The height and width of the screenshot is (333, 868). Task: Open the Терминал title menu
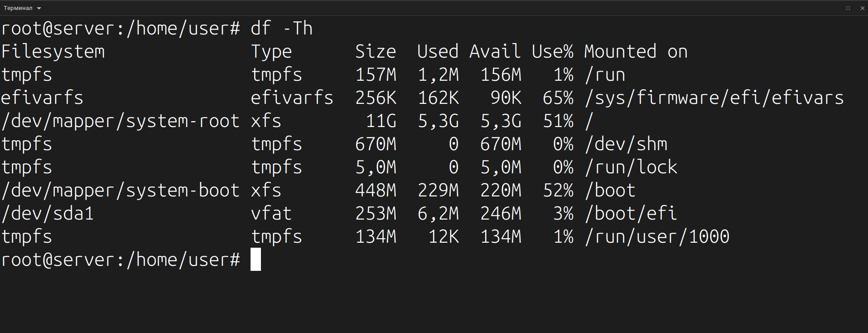point(18,8)
